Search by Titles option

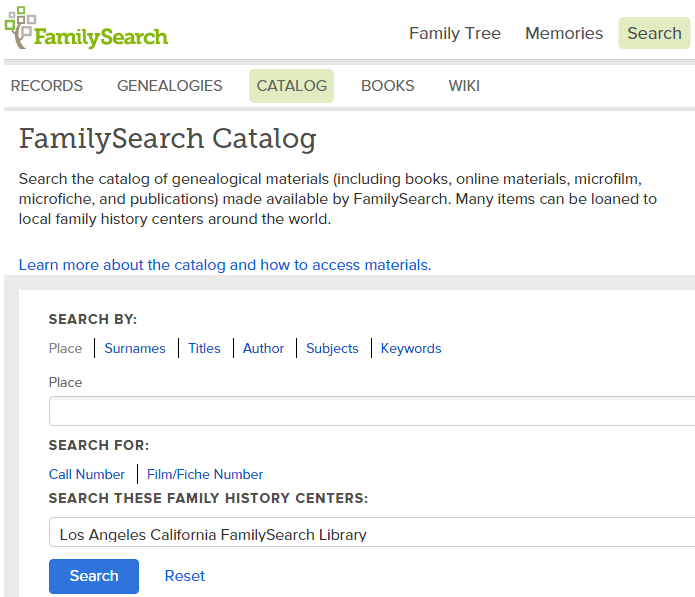(204, 348)
